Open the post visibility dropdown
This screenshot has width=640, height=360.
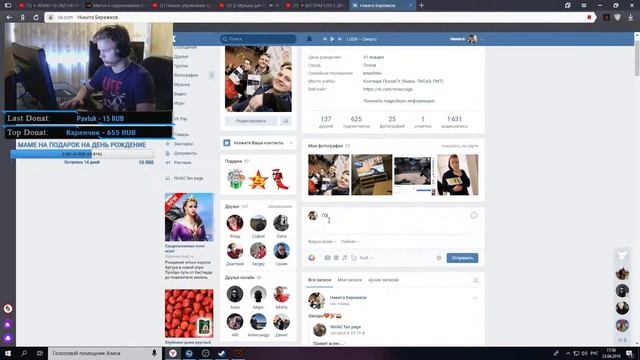point(322,242)
